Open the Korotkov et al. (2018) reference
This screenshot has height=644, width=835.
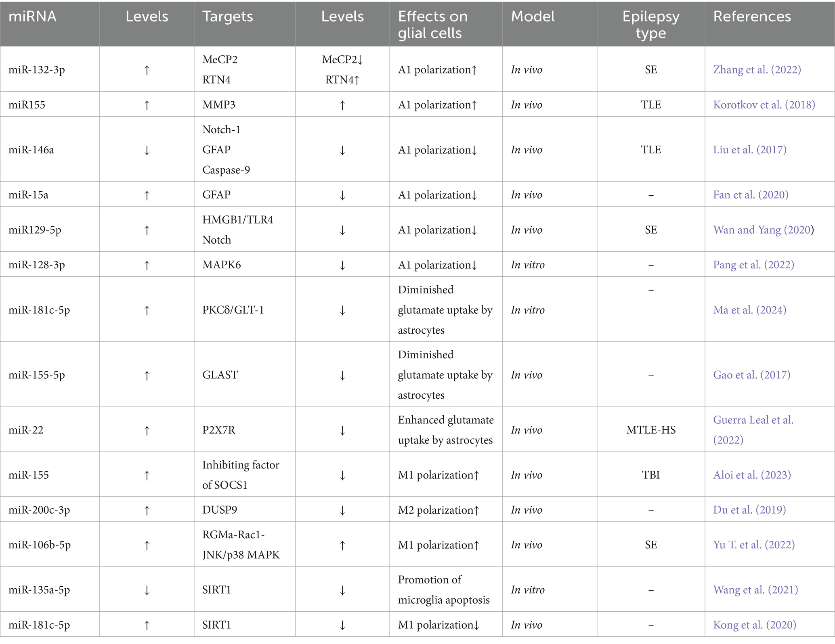pyautogui.click(x=764, y=105)
